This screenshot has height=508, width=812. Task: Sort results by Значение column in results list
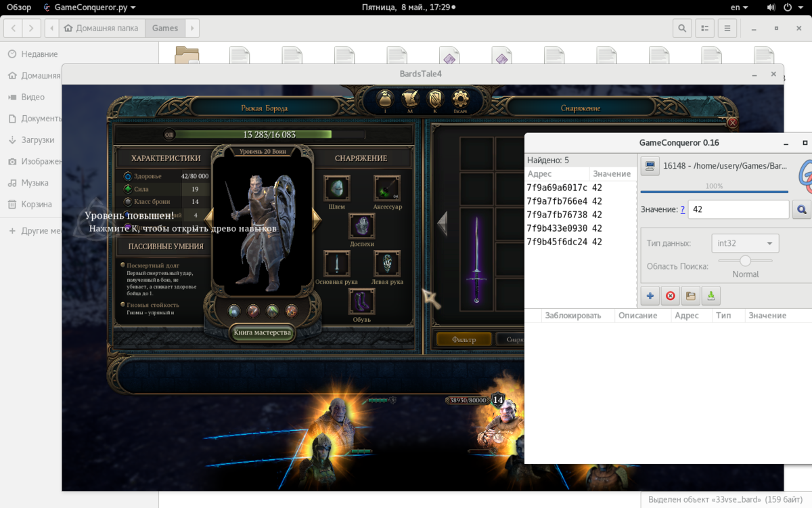click(612, 174)
